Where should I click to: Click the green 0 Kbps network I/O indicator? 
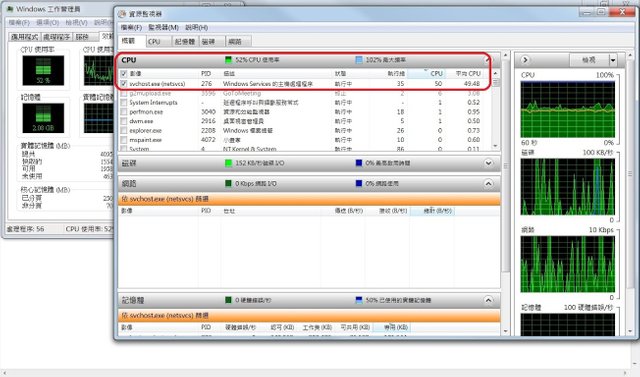pyautogui.click(x=228, y=184)
